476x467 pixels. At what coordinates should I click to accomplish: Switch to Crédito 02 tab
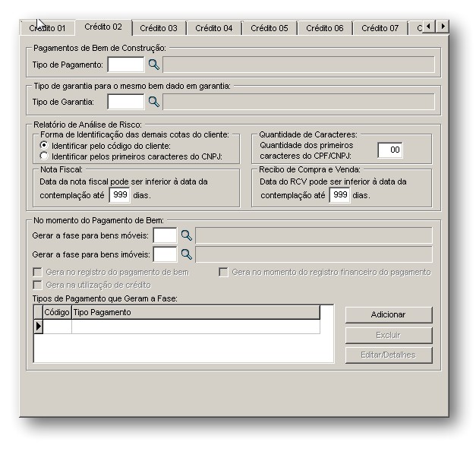coord(103,27)
